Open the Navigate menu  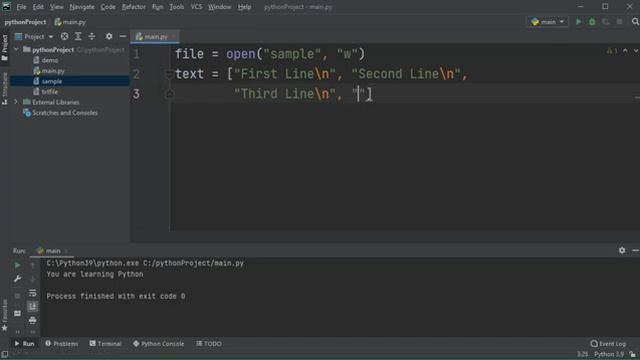82,7
